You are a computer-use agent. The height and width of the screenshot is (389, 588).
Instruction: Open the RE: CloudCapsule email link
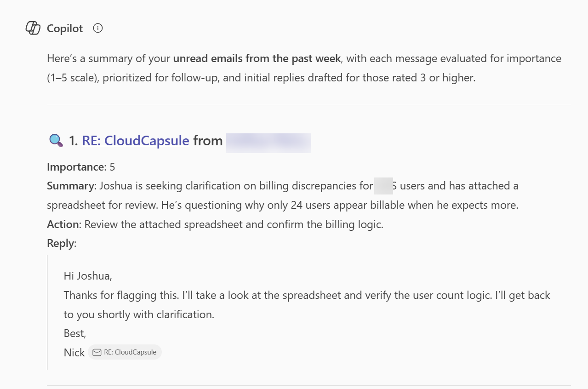pos(135,140)
